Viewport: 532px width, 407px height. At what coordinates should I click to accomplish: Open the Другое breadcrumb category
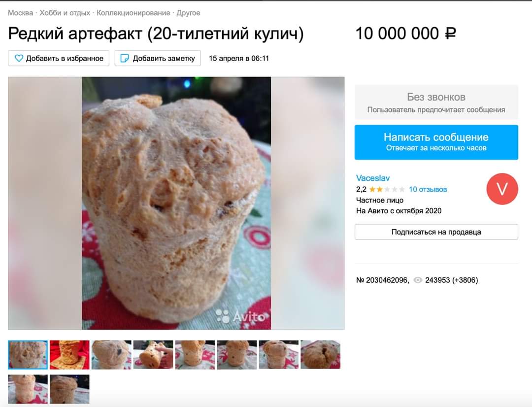[x=188, y=13]
